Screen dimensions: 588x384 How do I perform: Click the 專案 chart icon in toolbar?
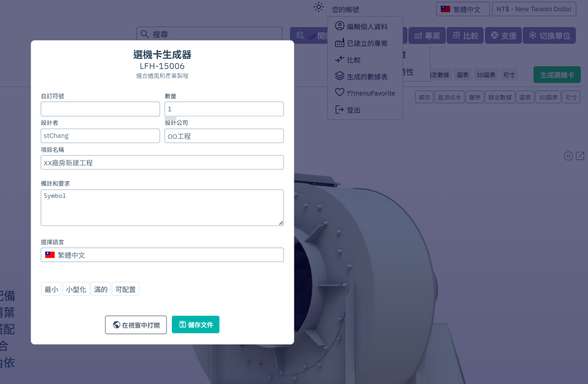click(418, 36)
